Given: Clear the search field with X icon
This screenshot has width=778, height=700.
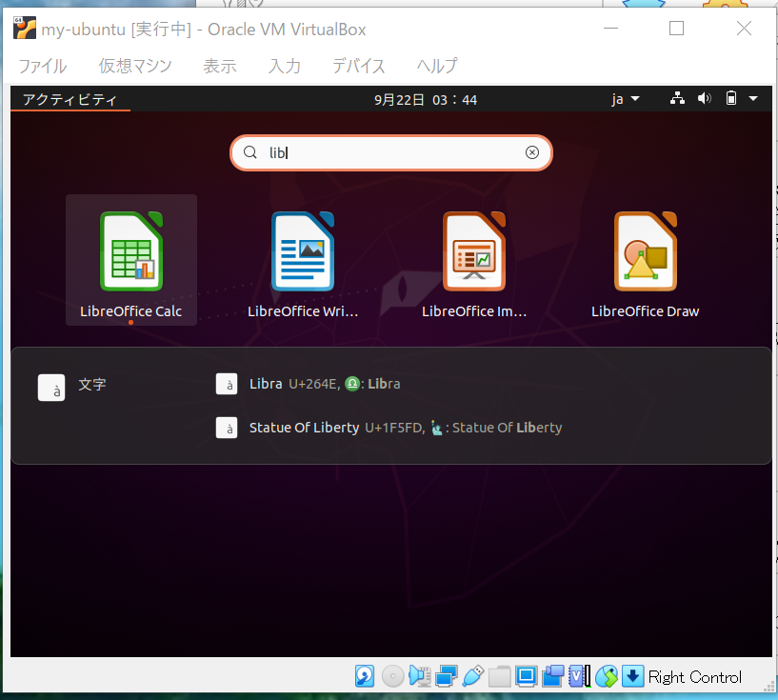Looking at the screenshot, I should coord(532,152).
